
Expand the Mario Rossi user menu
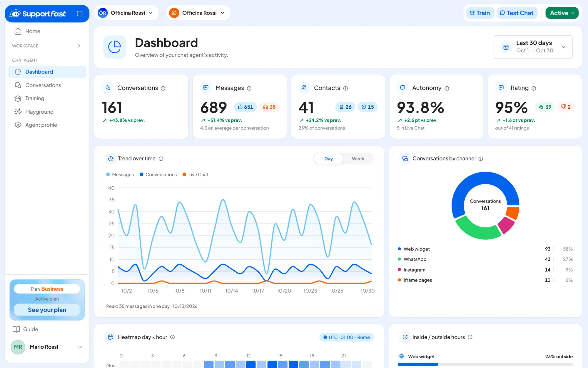tap(47, 347)
